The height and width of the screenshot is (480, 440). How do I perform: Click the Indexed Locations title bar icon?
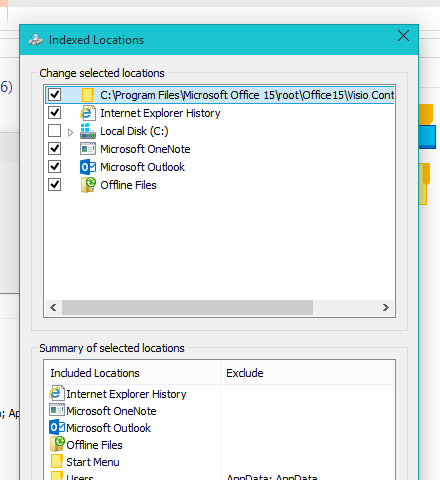[x=36, y=40]
